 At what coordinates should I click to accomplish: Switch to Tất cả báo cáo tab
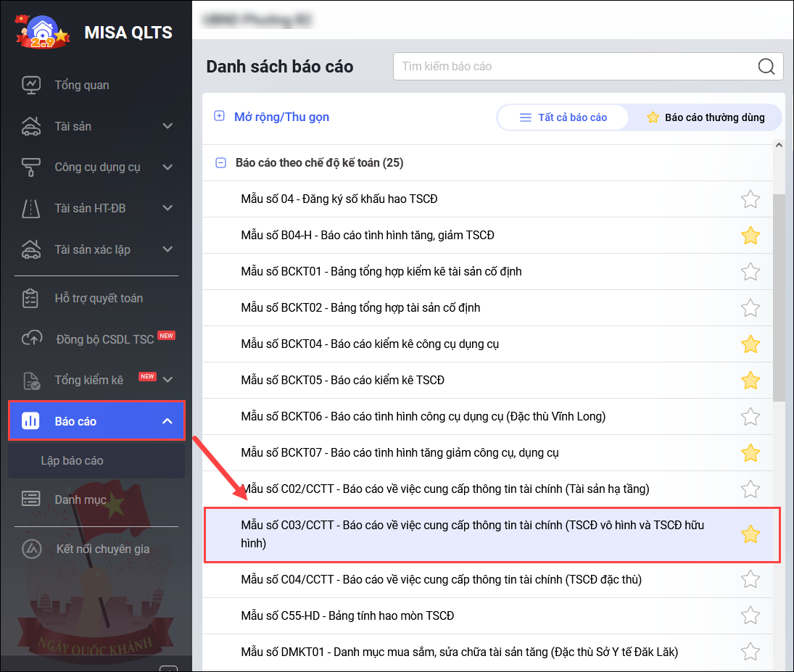coord(563,117)
